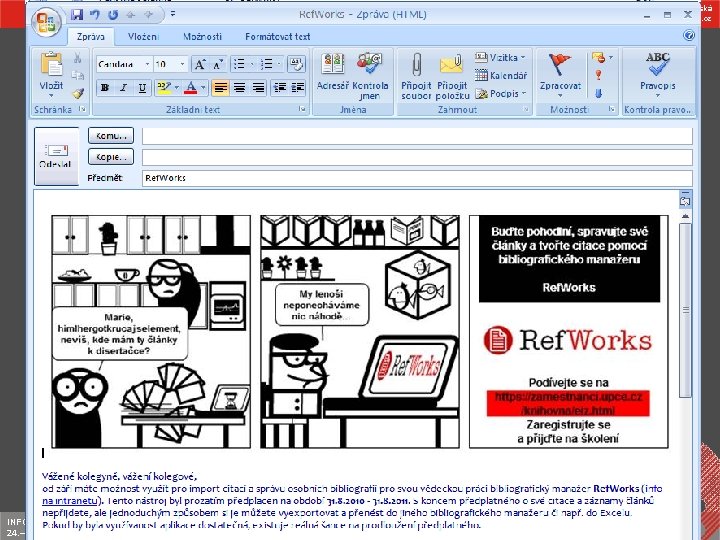The image size is (720, 540).
Task: Set low importance with down arrow
Action: (x=598, y=93)
